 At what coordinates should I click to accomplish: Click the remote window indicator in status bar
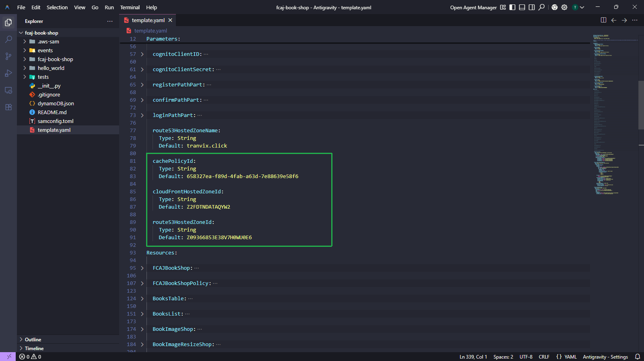tap(8, 357)
